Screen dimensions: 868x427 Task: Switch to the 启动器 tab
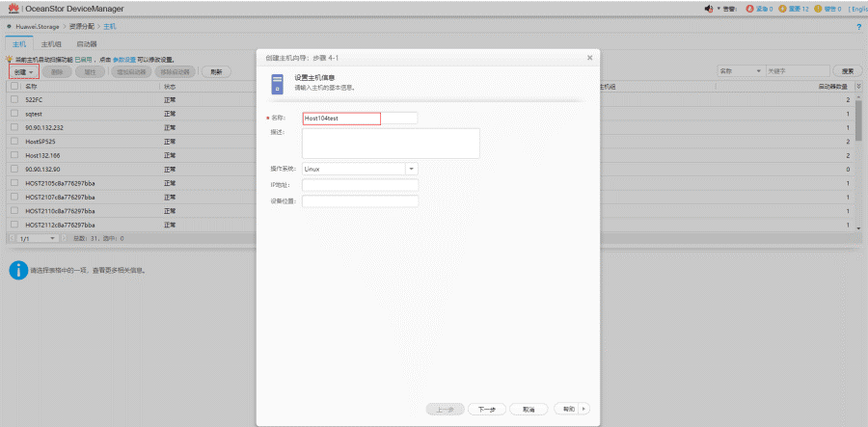click(86, 44)
